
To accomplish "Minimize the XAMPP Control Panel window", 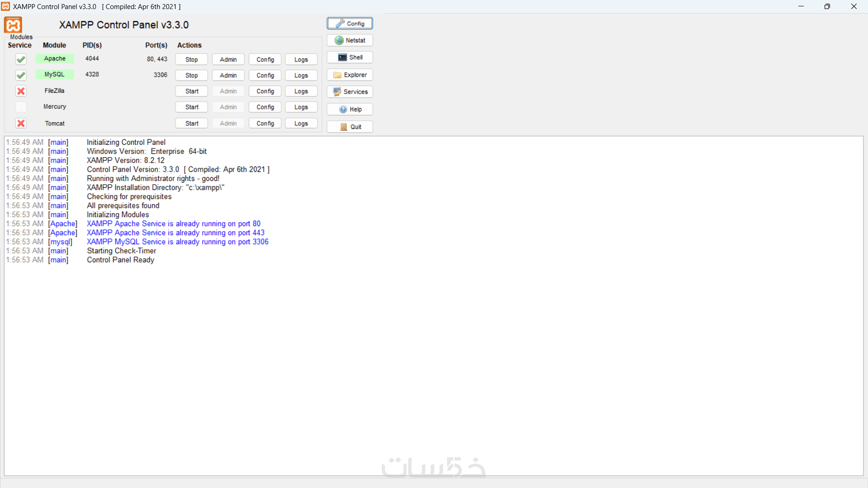I will pyautogui.click(x=801, y=6).
